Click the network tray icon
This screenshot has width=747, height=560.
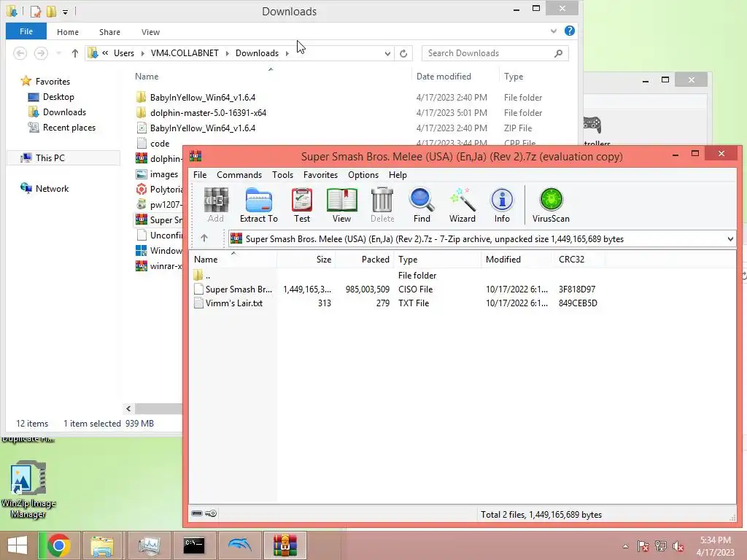coord(661,546)
